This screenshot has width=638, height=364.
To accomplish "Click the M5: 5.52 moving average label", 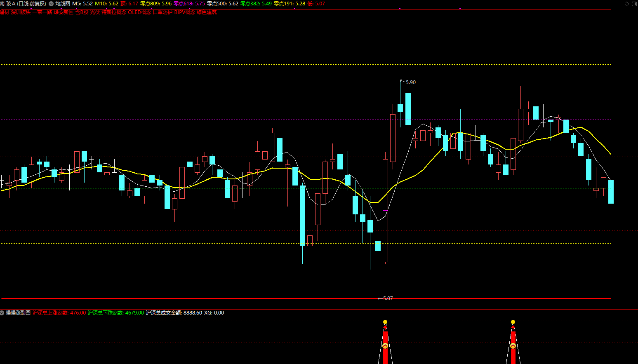I will tap(82, 3).
